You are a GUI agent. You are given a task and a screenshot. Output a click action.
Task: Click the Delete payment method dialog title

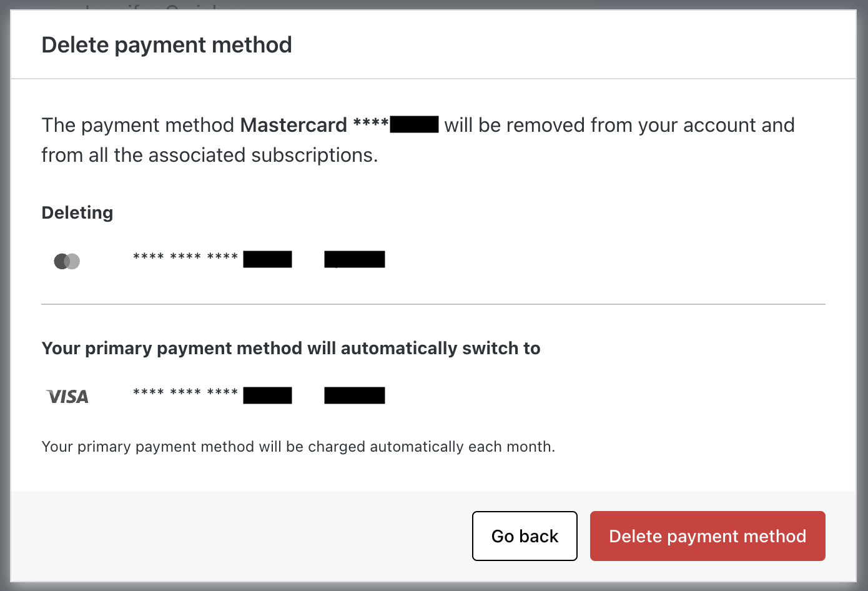tap(167, 44)
